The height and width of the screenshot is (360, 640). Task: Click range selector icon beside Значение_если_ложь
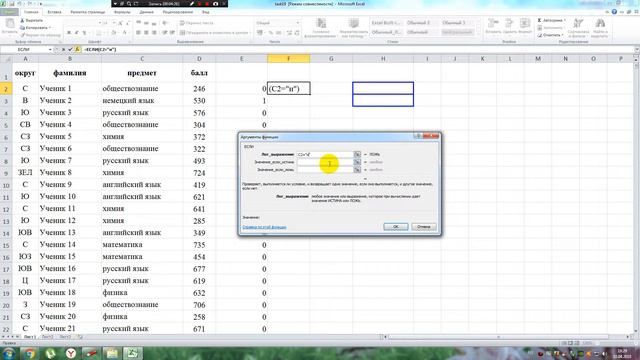(x=357, y=169)
